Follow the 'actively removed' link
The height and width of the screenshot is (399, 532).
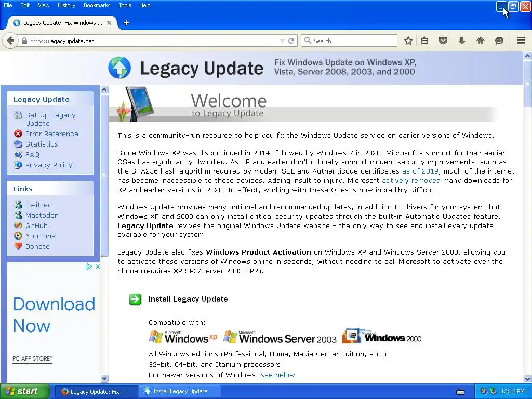tap(411, 180)
